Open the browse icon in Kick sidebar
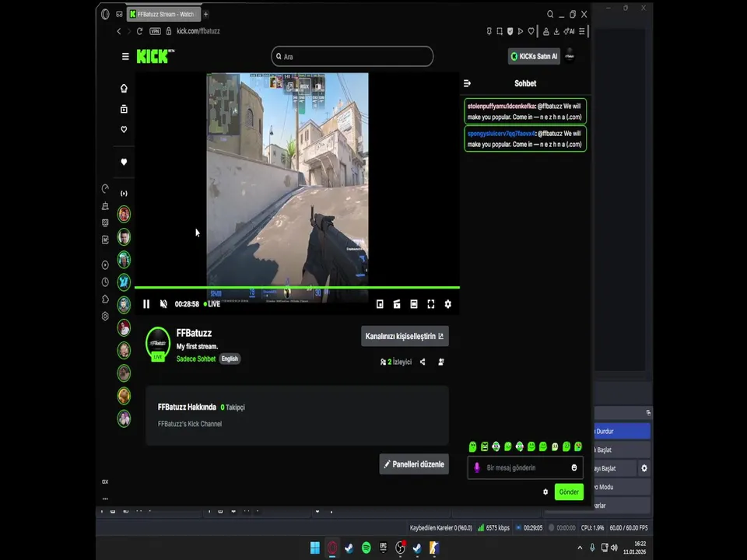Screen dimensions: 747x560 pyautogui.click(x=124, y=109)
